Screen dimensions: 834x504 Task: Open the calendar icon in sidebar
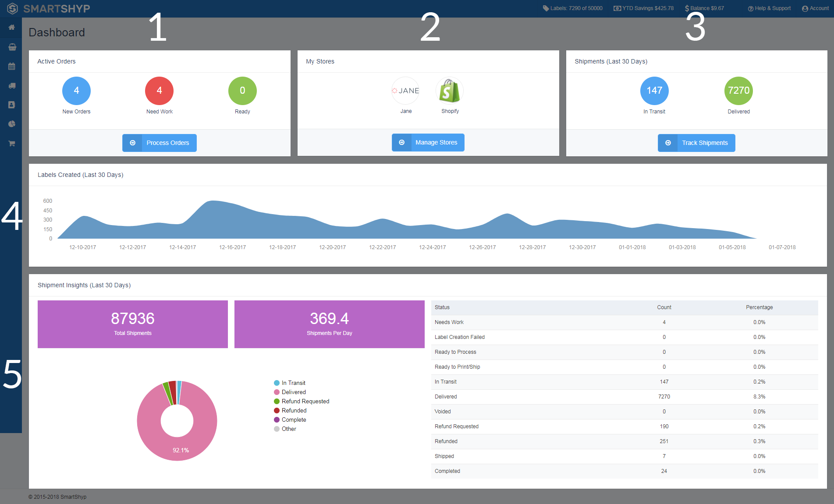point(12,67)
